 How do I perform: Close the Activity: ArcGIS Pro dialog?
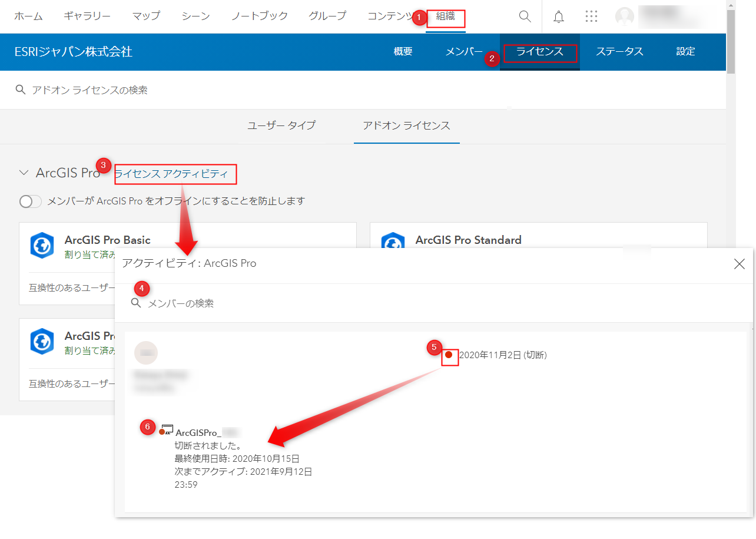pos(740,264)
